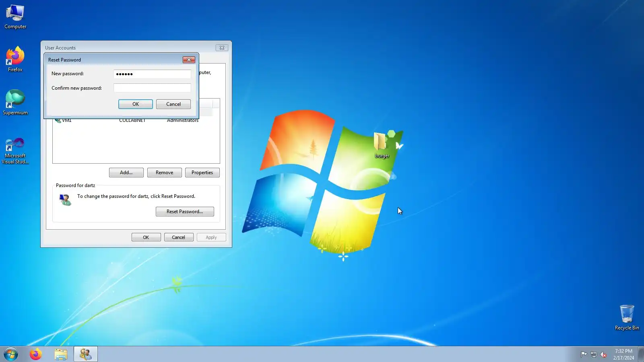Close the Reset Password dialog
The width and height of the screenshot is (644, 362).
tap(189, 60)
